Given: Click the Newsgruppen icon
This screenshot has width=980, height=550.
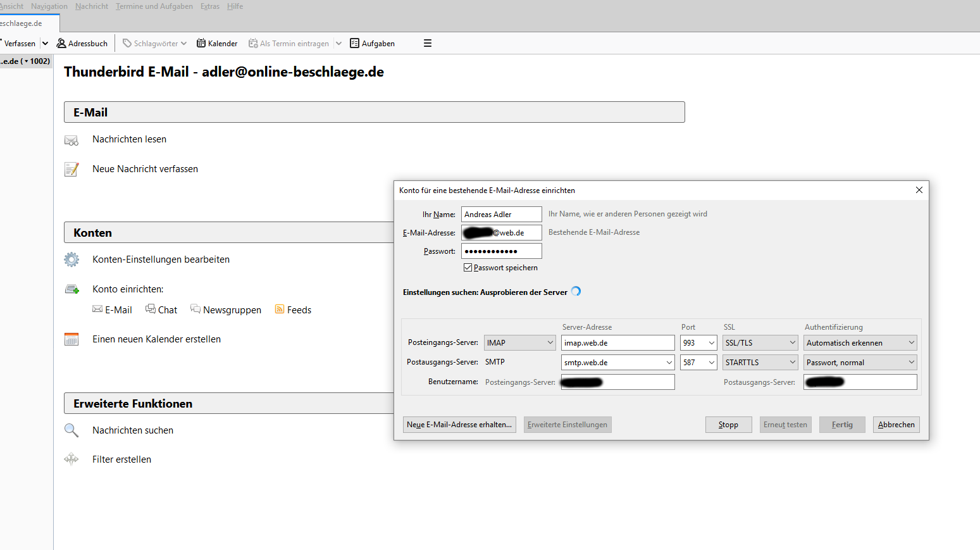Looking at the screenshot, I should coord(195,308).
